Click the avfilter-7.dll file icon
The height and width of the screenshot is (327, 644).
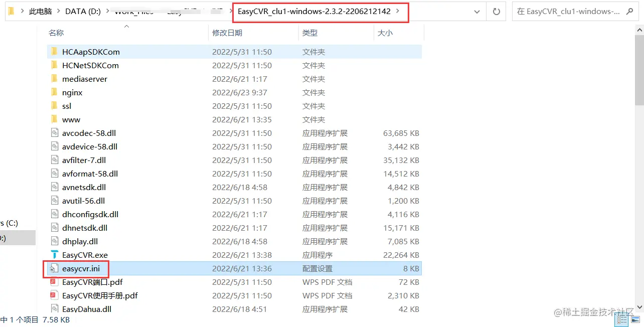[x=54, y=160]
